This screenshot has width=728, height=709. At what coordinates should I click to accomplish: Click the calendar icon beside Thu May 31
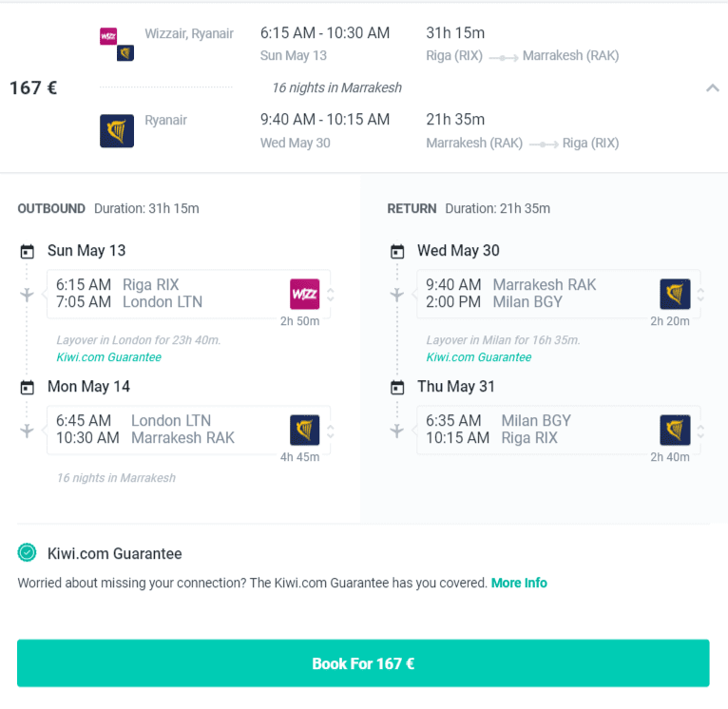point(397,387)
